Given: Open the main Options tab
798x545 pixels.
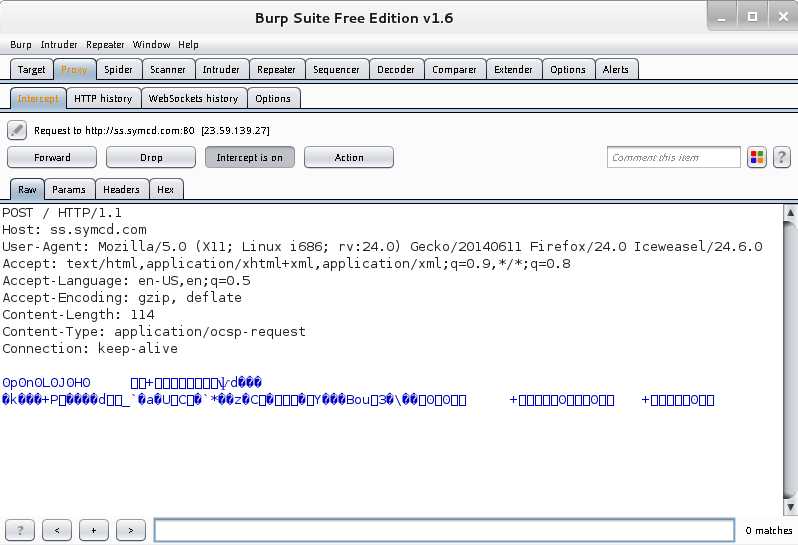Looking at the screenshot, I should click(568, 69).
